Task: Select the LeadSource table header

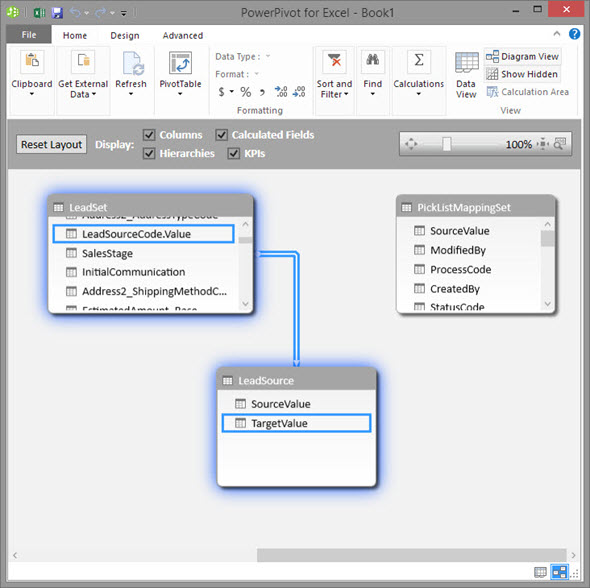Action: click(297, 380)
